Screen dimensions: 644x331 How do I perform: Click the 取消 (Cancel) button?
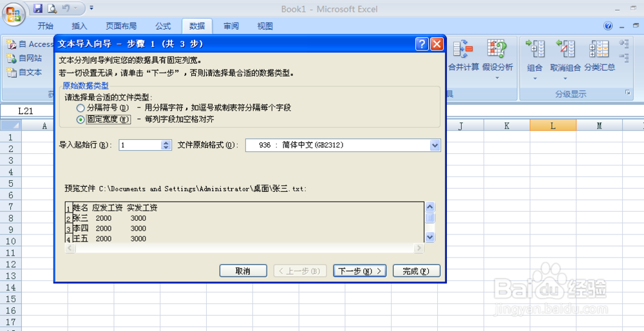click(x=243, y=270)
